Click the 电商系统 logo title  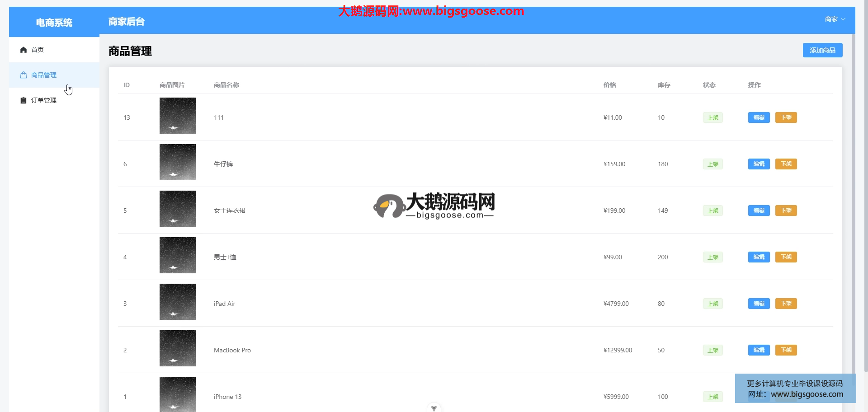tap(54, 23)
